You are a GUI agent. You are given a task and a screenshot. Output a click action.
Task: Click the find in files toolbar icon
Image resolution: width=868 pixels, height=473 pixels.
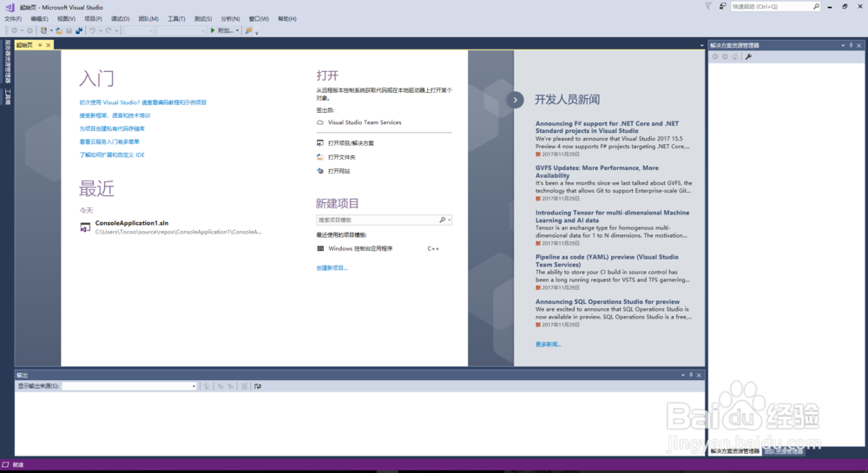pyautogui.click(x=248, y=30)
